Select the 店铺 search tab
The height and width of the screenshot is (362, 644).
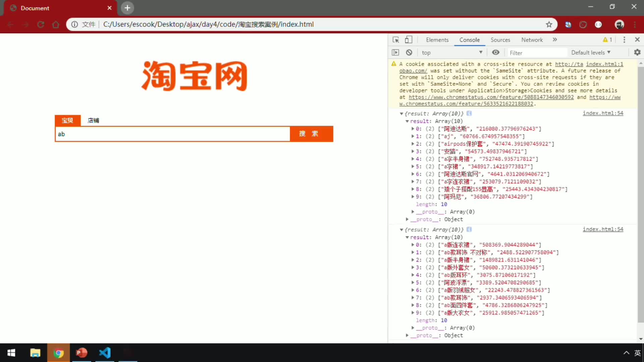coord(93,120)
